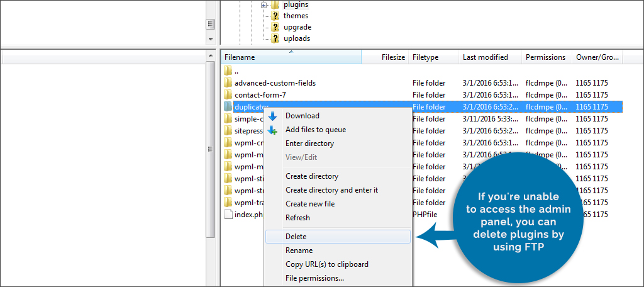Click the Add files to queue icon
This screenshot has width=644, height=287.
[272, 130]
